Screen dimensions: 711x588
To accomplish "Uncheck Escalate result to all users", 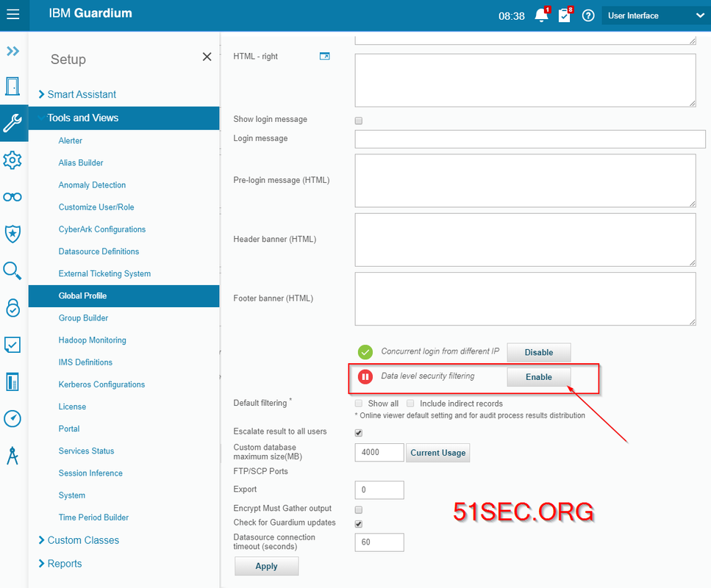I will 359,432.
